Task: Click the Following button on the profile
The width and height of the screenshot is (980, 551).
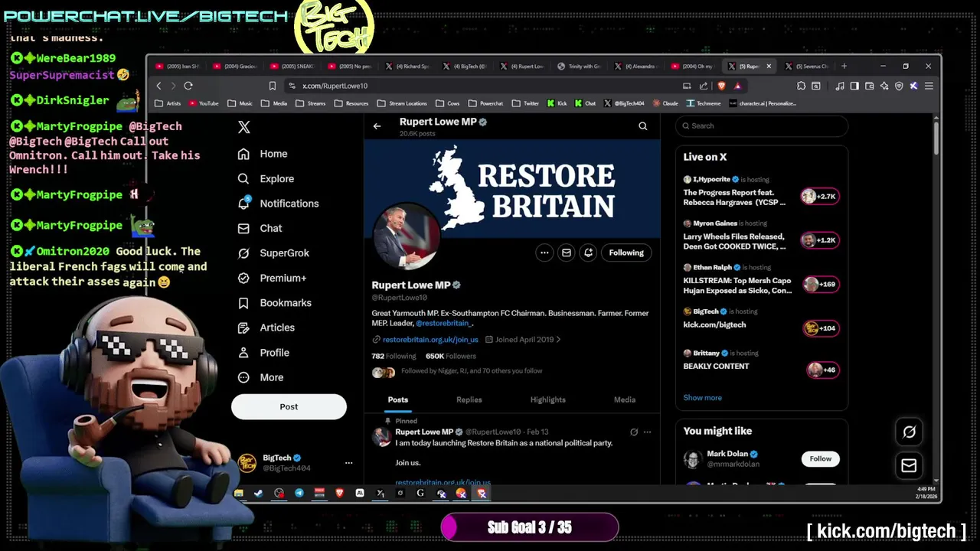Action: click(x=626, y=253)
